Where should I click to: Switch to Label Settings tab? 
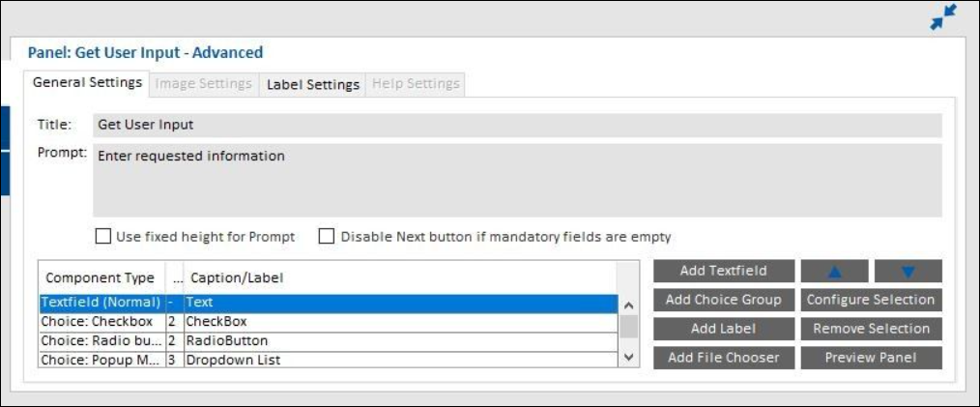(312, 84)
